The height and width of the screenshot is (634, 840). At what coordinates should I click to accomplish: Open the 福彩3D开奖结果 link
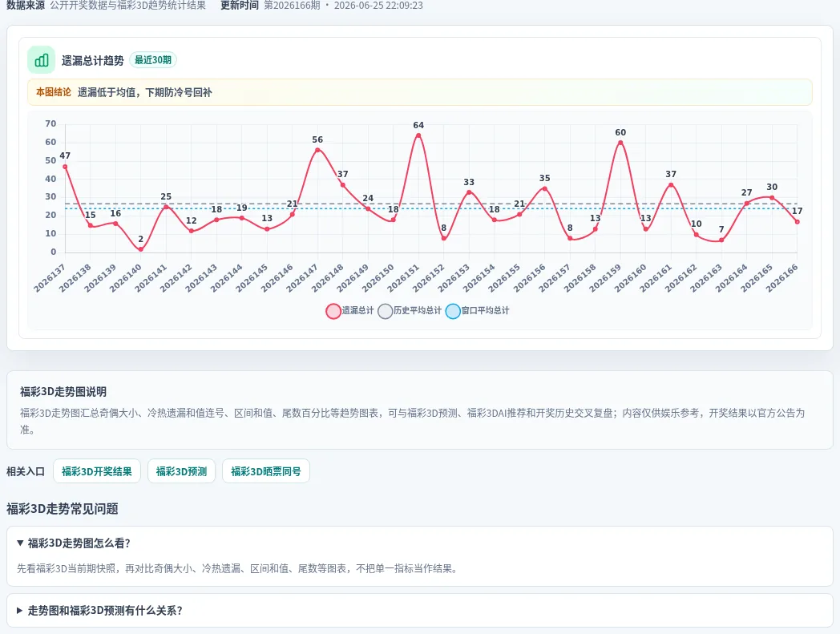(x=97, y=471)
